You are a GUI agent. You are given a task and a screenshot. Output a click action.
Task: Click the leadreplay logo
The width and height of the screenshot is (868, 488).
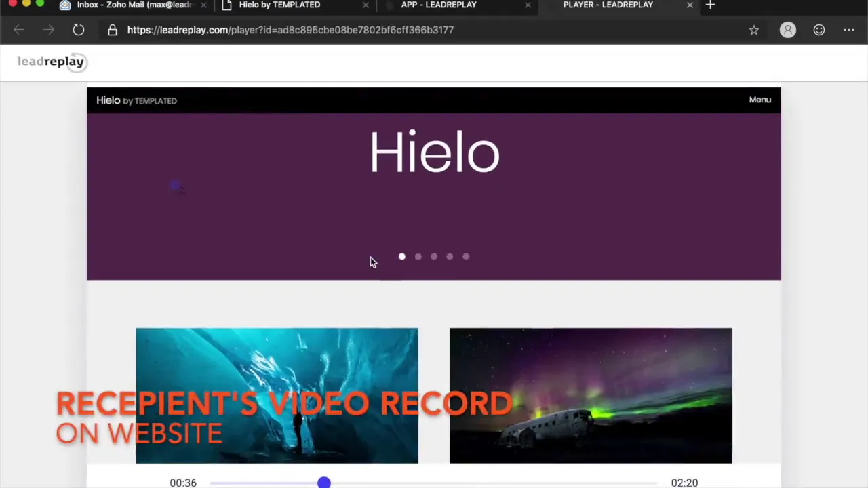(52, 62)
